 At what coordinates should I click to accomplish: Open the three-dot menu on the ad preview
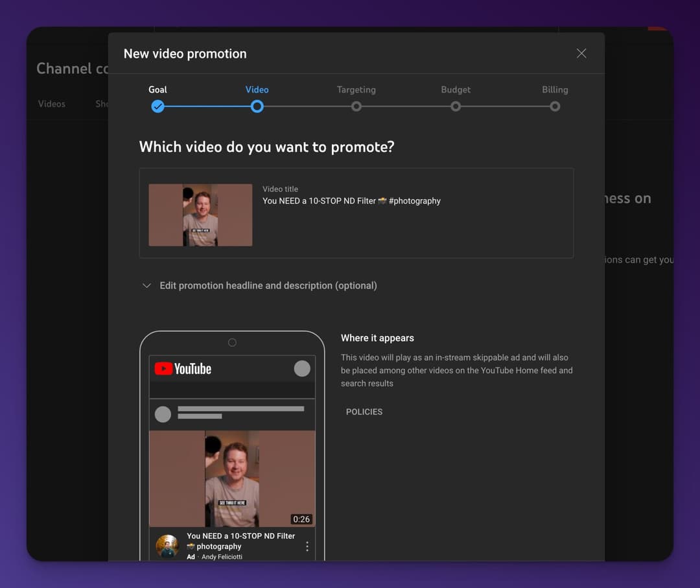pos(307,547)
